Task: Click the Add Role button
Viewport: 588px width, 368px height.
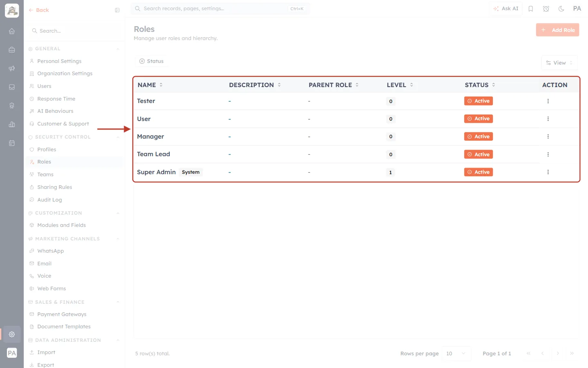Action: (557, 30)
